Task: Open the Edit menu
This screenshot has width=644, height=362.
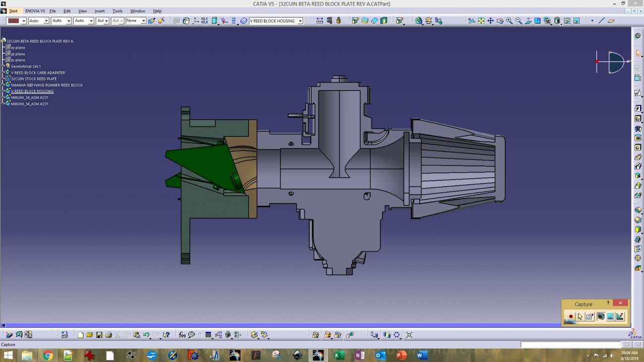Action: click(67, 11)
